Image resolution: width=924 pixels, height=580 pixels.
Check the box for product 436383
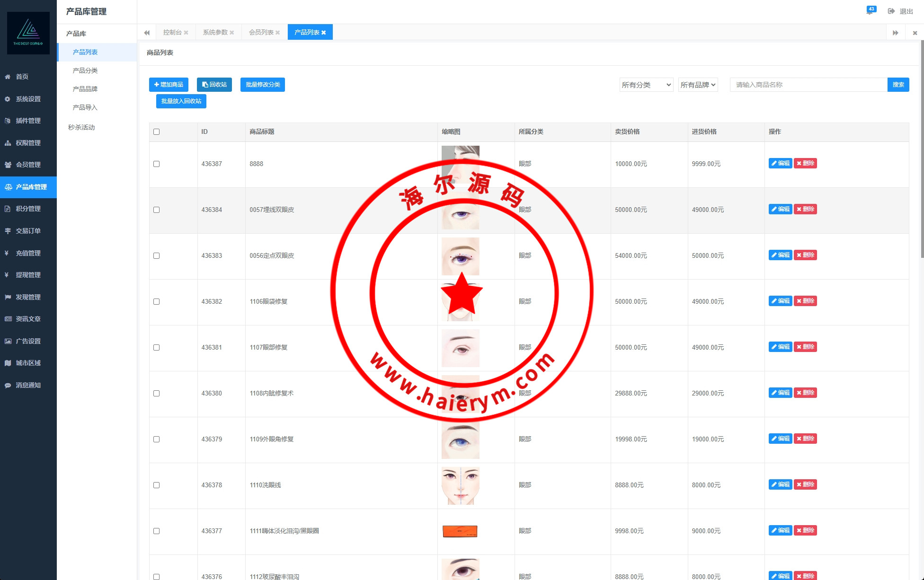[x=157, y=256]
